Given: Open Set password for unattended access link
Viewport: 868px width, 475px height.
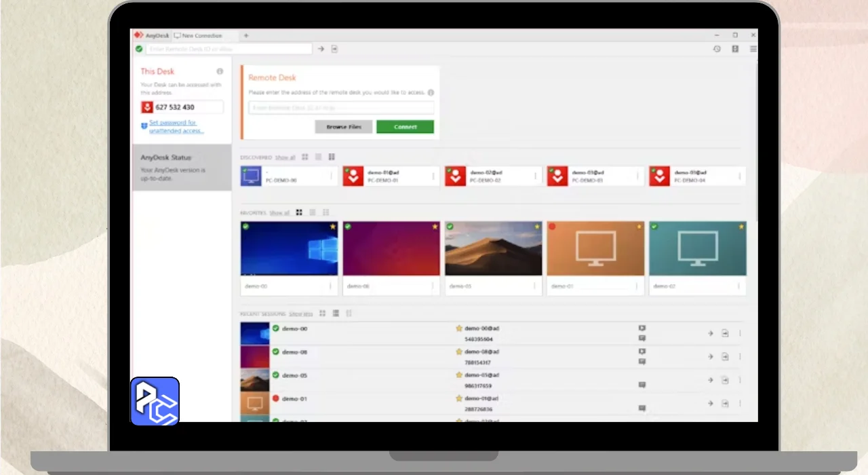Looking at the screenshot, I should [x=176, y=127].
